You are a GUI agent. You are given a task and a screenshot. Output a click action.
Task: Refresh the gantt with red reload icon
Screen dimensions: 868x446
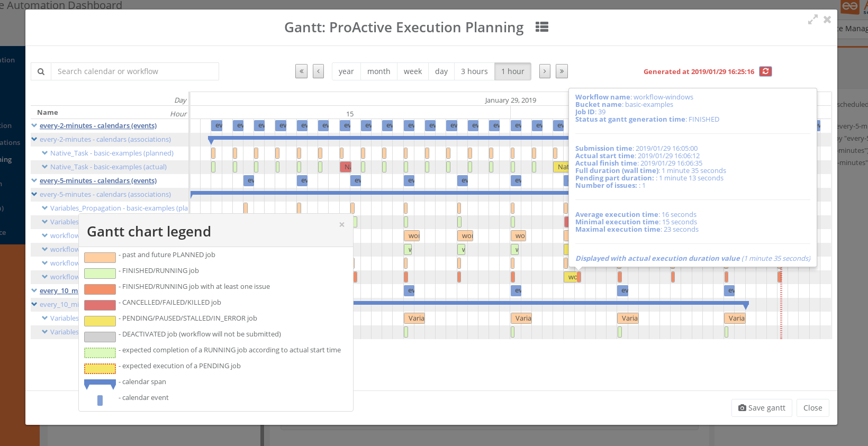click(765, 71)
